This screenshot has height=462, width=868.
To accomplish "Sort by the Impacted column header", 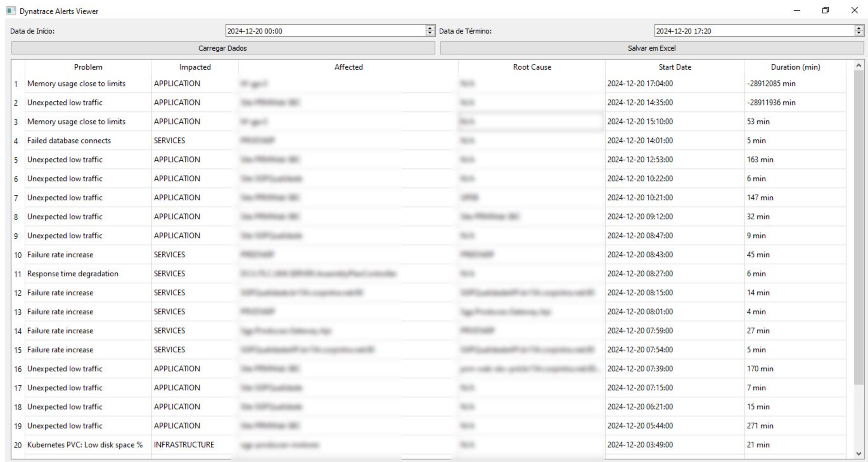I will tap(195, 67).
